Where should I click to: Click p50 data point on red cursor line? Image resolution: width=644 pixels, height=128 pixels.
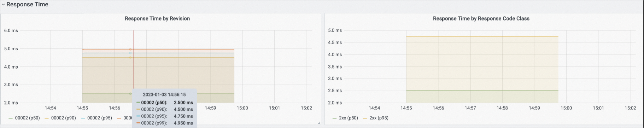(130, 94)
